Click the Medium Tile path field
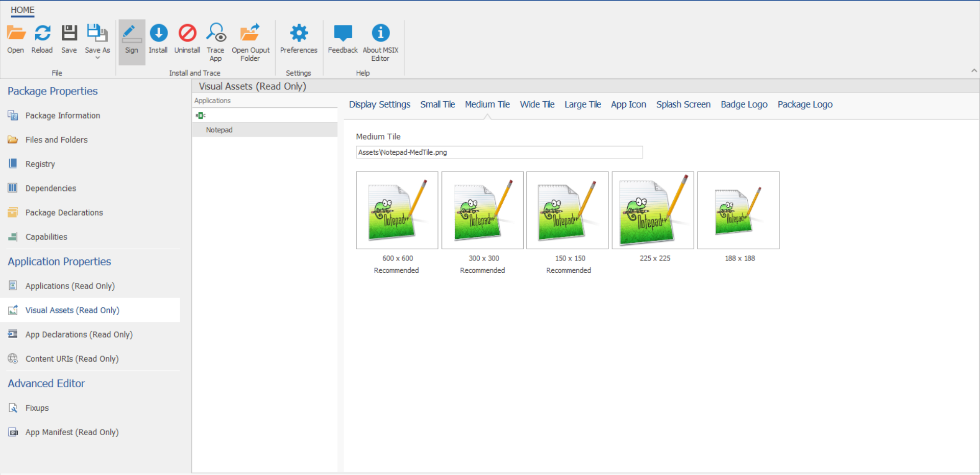Image resolution: width=980 pixels, height=475 pixels. 499,152
